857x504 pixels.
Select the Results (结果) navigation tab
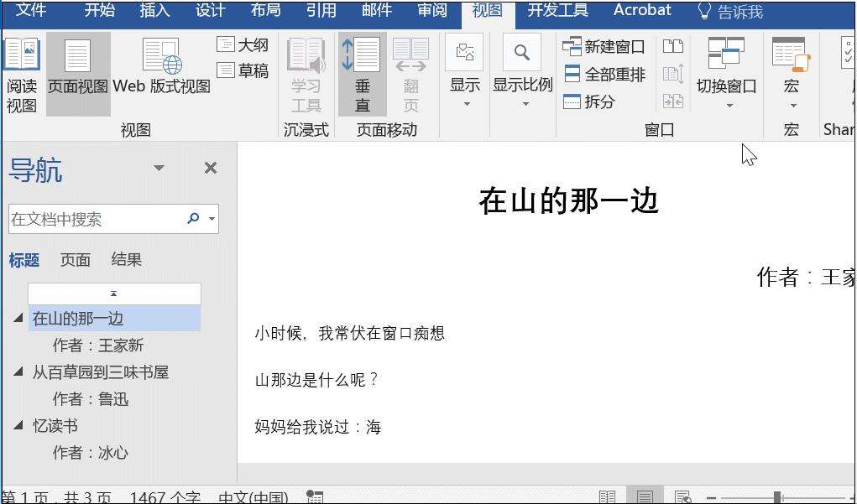pyautogui.click(x=126, y=260)
